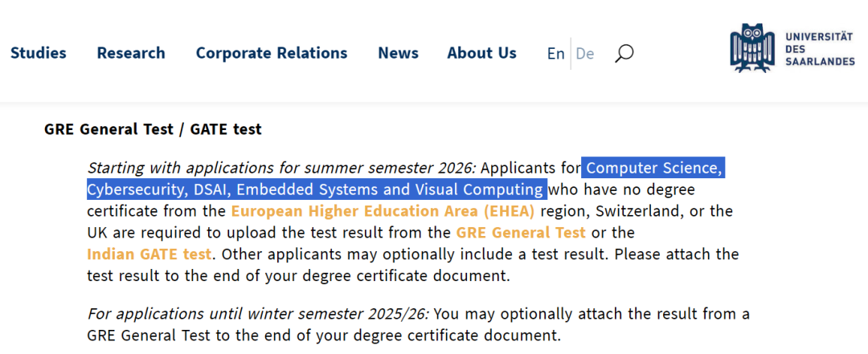Expand the Corporate Relations menu
The width and height of the screenshot is (868, 354).
tap(272, 53)
